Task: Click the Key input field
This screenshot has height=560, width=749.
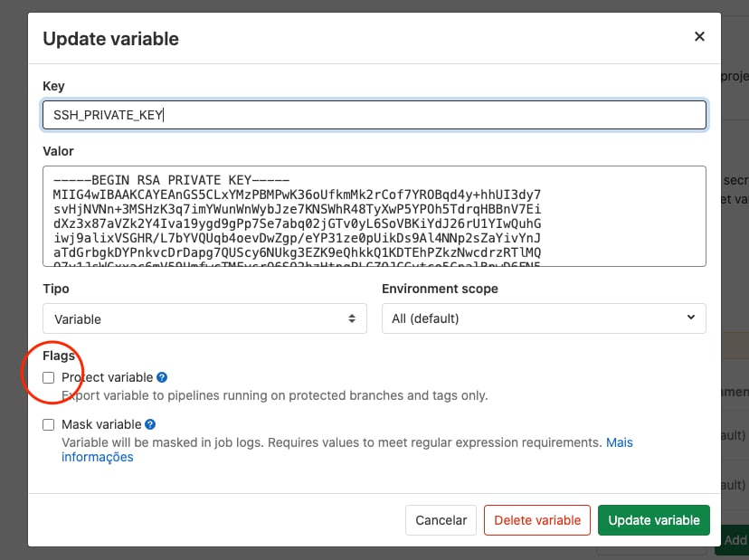Action: pyautogui.click(x=374, y=115)
